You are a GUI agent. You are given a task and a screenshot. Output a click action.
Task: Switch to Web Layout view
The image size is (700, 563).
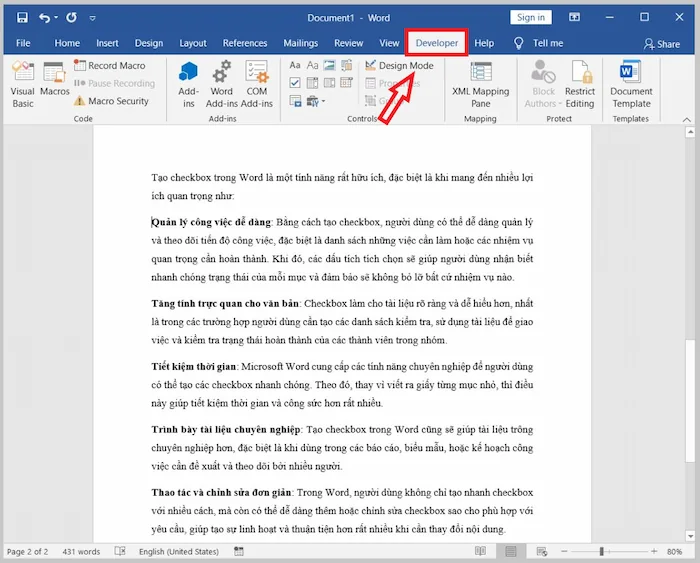click(542, 551)
